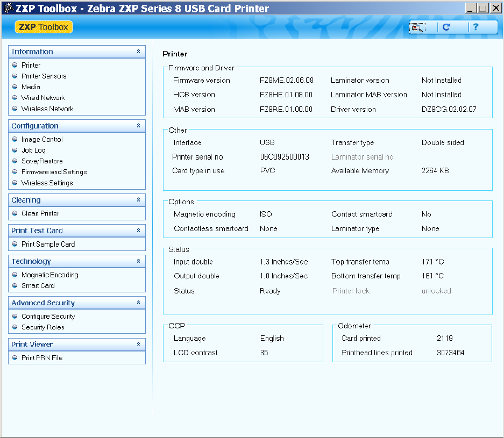
Task: Open Magnetic Encoding technology page
Action: [50, 275]
